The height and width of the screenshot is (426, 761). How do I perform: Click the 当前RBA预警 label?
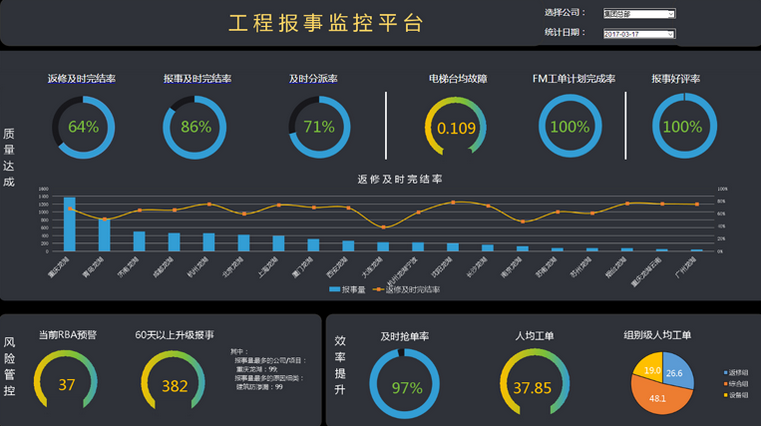click(68, 335)
